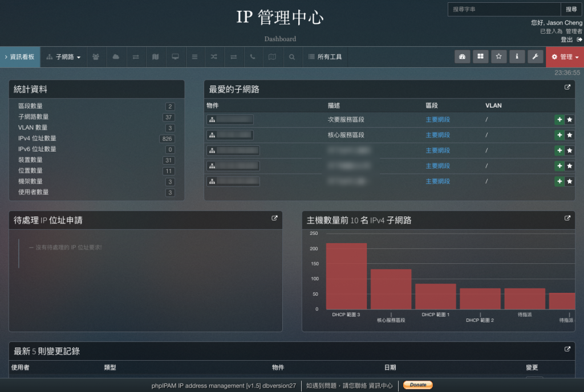Click the star button in 次要服務區段 row
The height and width of the screenshot is (392, 584).
[x=570, y=120]
